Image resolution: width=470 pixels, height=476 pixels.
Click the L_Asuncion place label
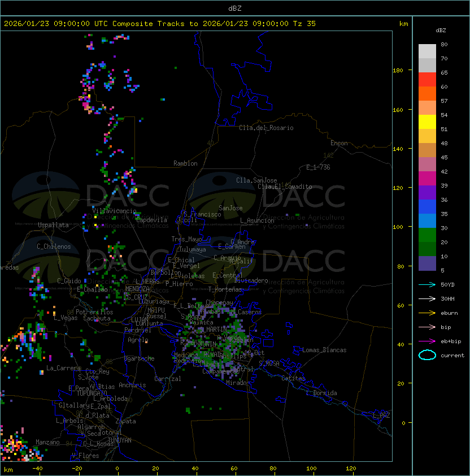(x=257, y=220)
